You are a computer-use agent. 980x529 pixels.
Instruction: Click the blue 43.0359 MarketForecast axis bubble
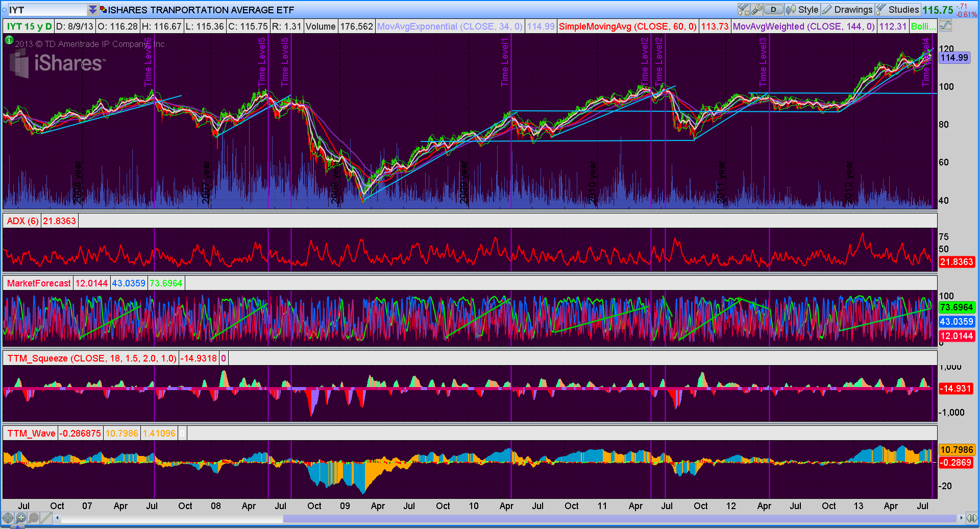tap(957, 322)
